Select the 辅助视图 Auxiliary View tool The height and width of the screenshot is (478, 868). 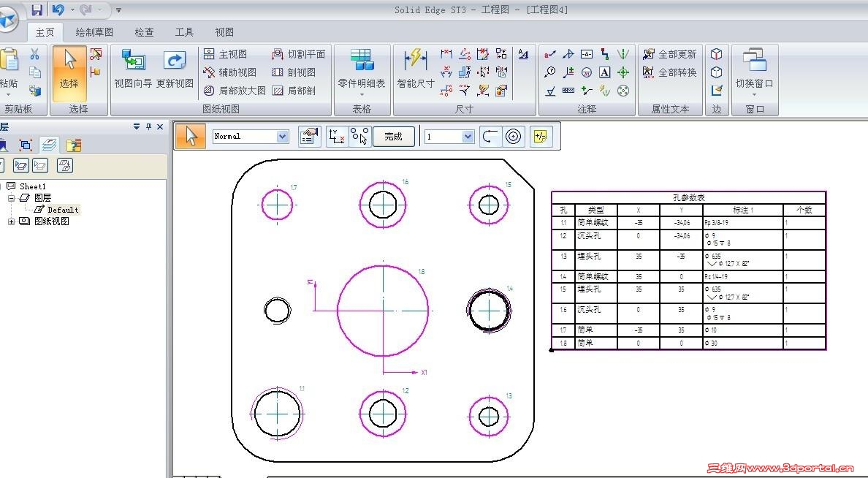[229, 72]
